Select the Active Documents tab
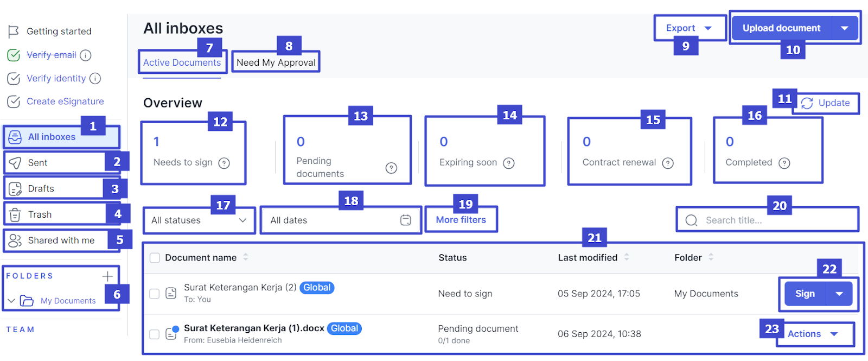Viewport: 868px width, 361px height. click(x=182, y=62)
